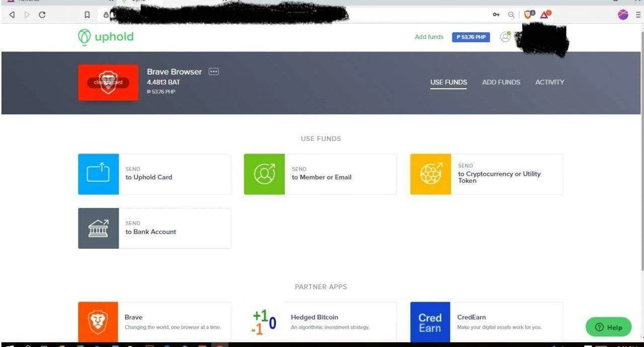
Task: Select Send to Member or Email
Action: click(x=320, y=174)
